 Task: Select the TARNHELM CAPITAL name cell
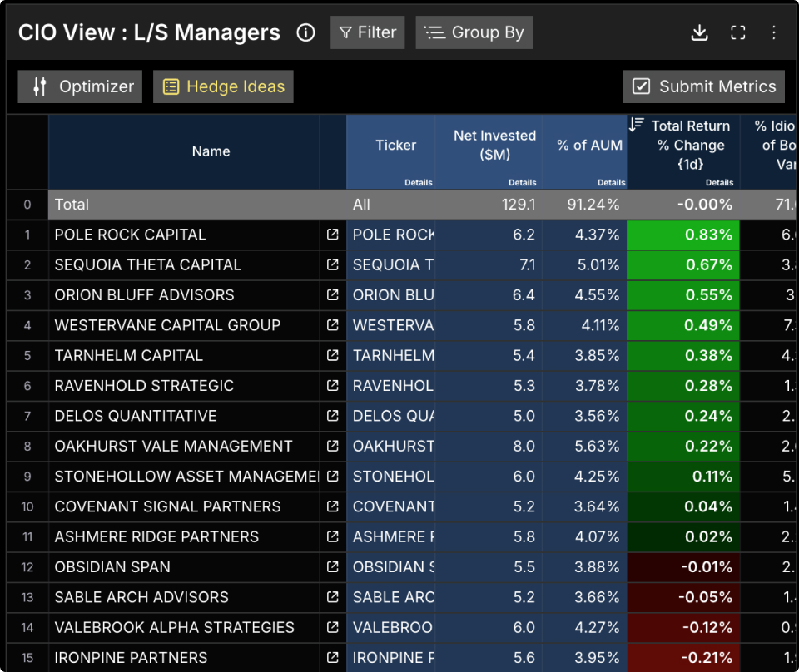[183, 355]
